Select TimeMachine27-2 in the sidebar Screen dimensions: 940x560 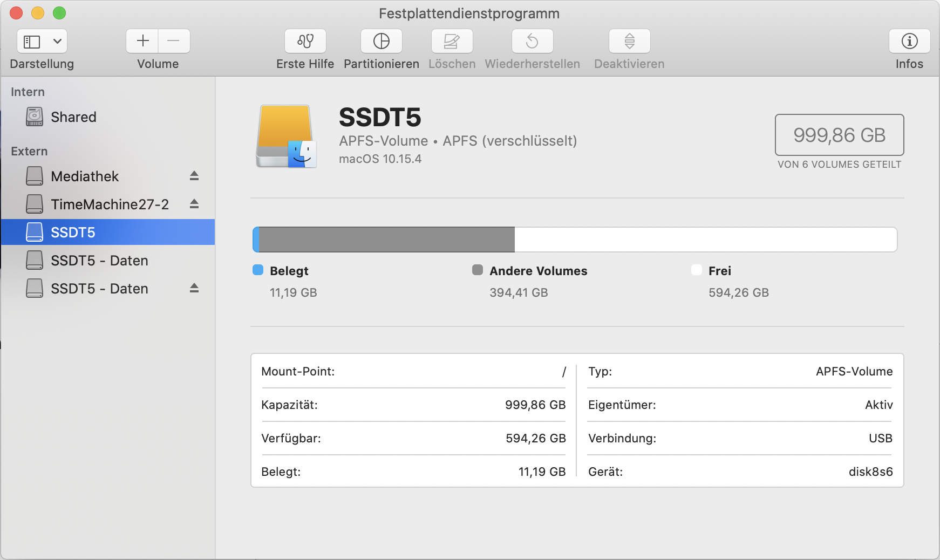pos(110,204)
